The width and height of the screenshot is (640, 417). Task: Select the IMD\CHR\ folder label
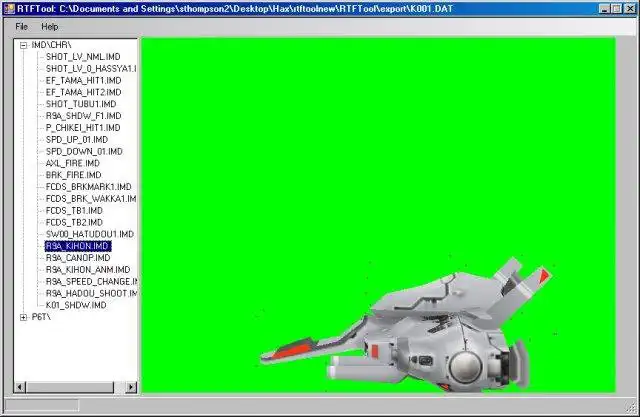click(x=51, y=45)
